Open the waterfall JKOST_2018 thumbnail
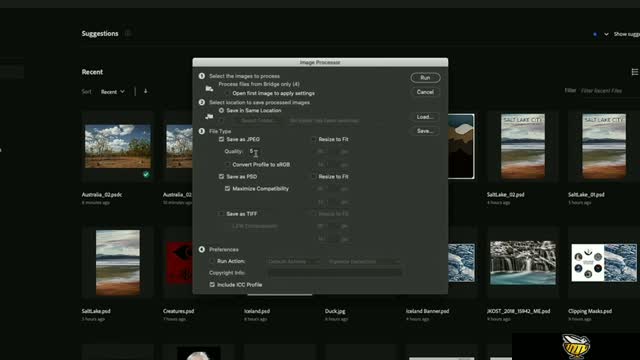 point(523,262)
